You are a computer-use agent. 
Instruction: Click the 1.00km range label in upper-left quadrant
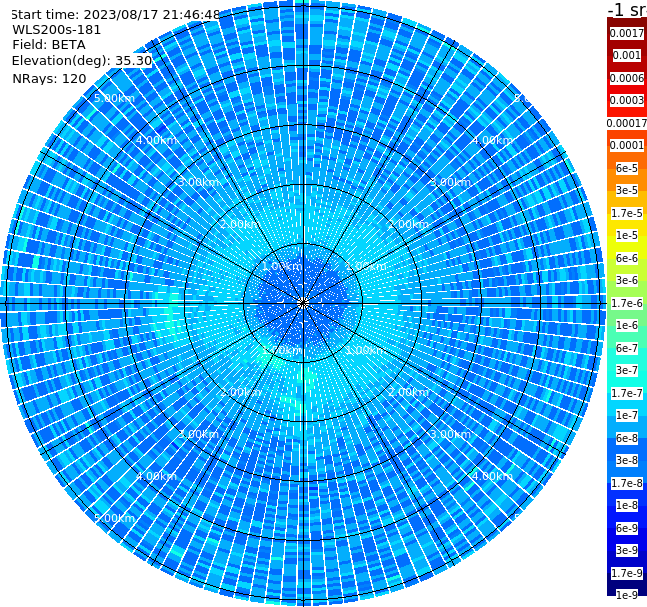[282, 266]
